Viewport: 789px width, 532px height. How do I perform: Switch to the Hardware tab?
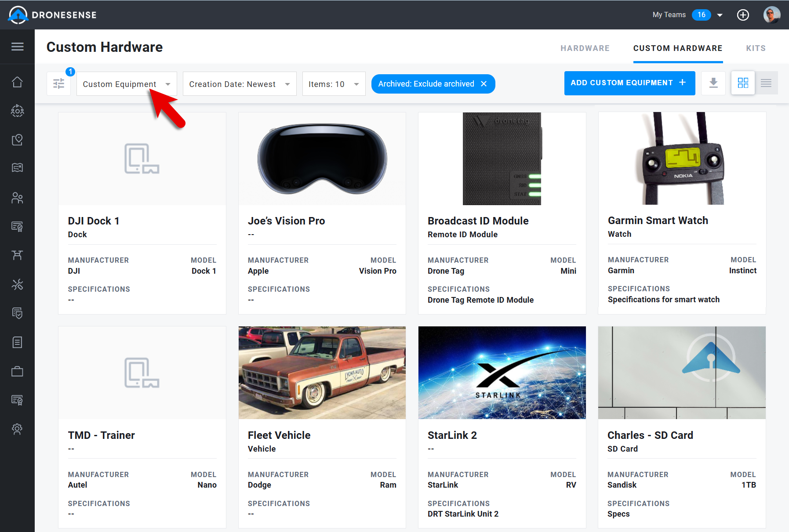coord(585,48)
